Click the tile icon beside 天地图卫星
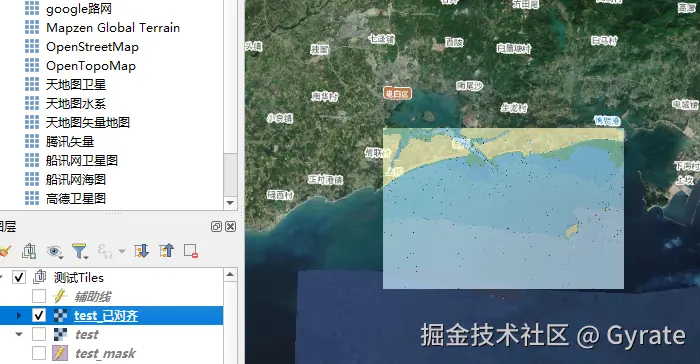700x364 pixels. coord(32,84)
